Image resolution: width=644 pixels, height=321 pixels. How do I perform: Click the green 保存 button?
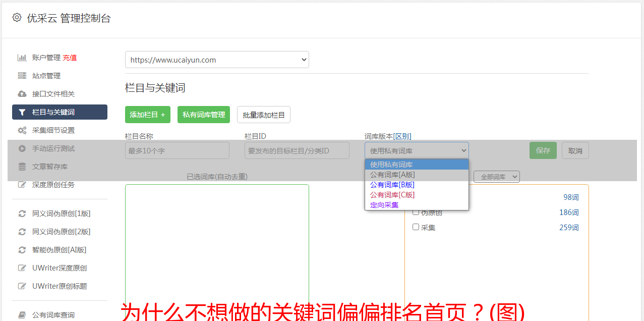pyautogui.click(x=543, y=150)
